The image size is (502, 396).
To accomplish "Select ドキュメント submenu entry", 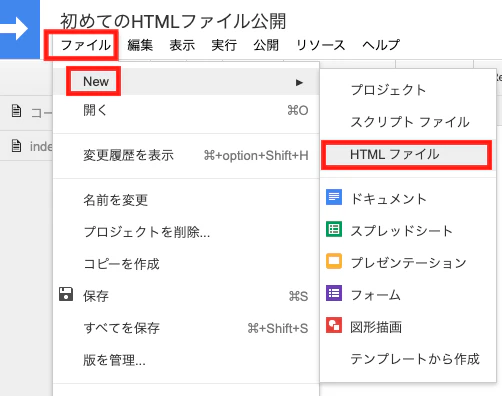I will click(408, 199).
